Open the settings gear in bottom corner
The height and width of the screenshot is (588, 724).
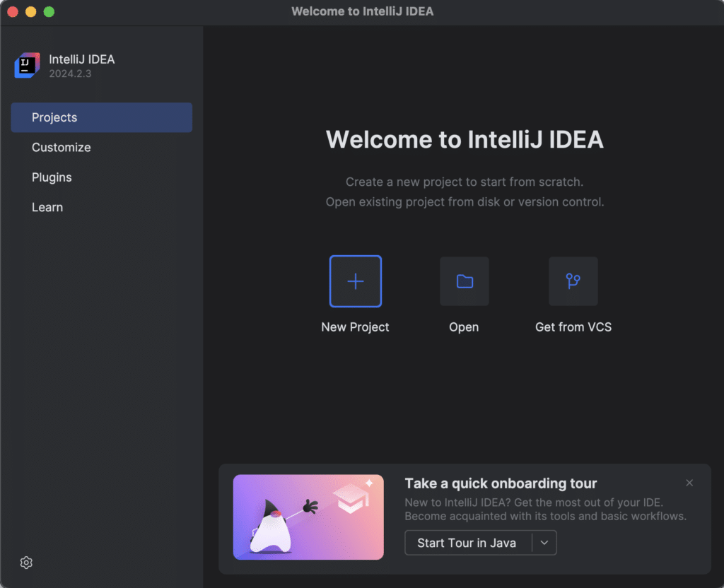pyautogui.click(x=26, y=562)
